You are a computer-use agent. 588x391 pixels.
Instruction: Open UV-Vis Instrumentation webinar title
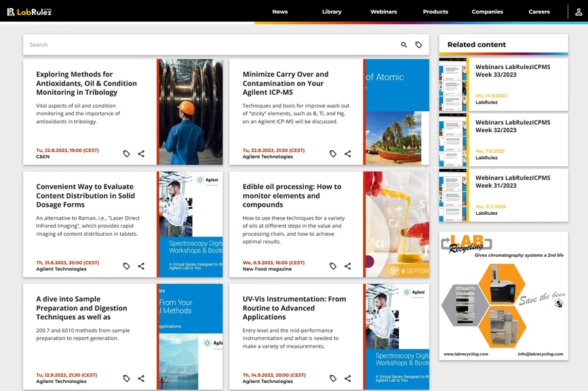294,308
